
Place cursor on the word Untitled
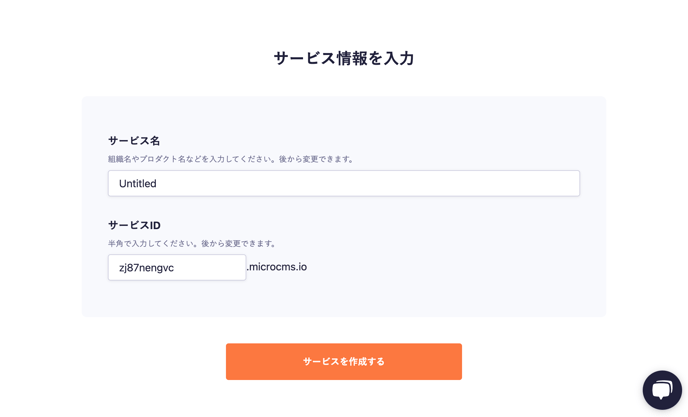pyautogui.click(x=138, y=183)
